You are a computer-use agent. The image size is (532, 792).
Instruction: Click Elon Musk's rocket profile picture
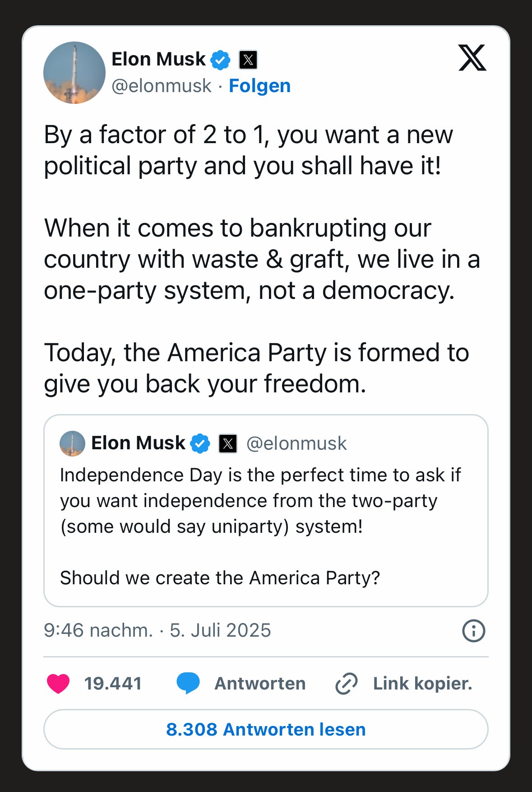click(74, 73)
